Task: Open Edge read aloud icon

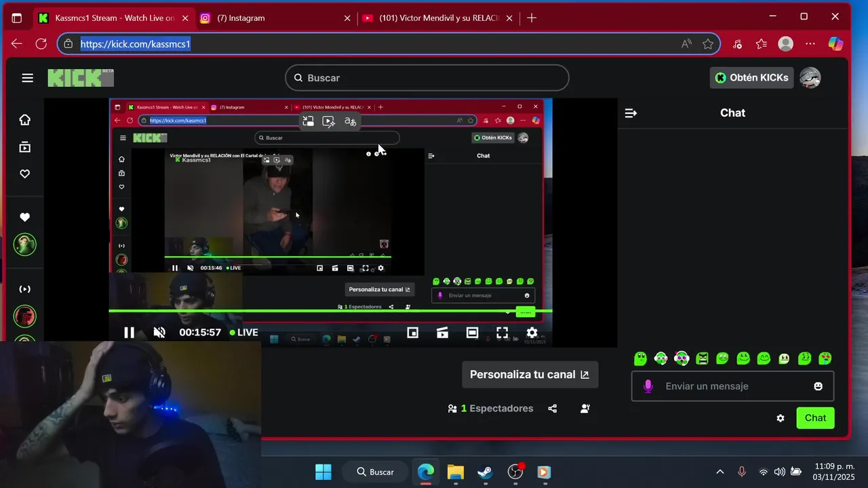Action: (687, 44)
